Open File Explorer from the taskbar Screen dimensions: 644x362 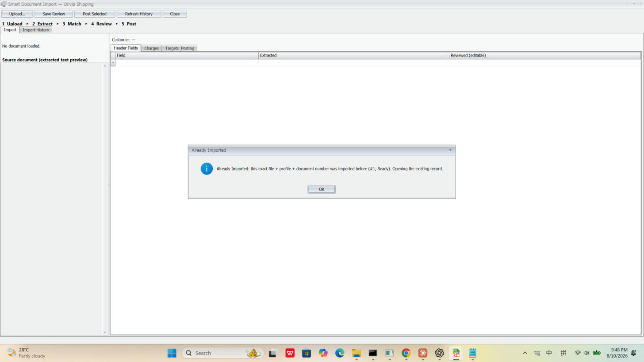[x=356, y=353]
